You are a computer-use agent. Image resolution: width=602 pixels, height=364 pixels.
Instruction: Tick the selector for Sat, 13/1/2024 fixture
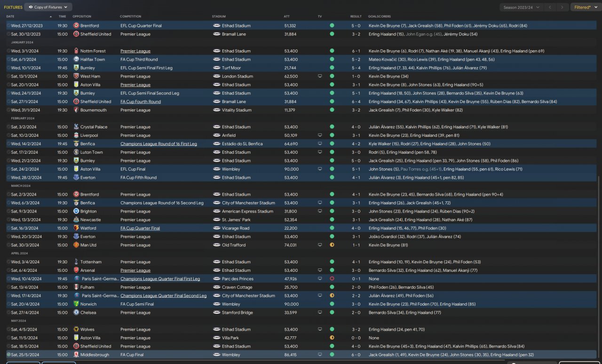(x=8, y=76)
